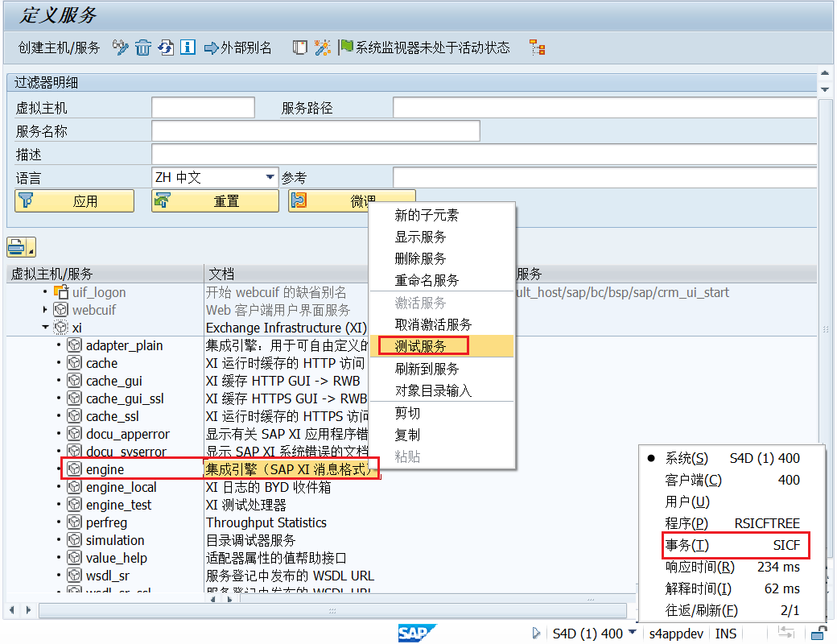Viewport: 837px width, 644px height.
Task: Open the blue information icon
Action: (188, 47)
